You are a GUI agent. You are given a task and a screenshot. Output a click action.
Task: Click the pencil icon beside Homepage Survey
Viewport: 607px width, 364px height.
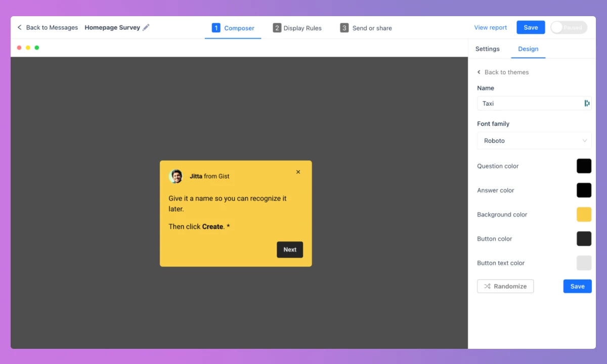[x=146, y=27]
